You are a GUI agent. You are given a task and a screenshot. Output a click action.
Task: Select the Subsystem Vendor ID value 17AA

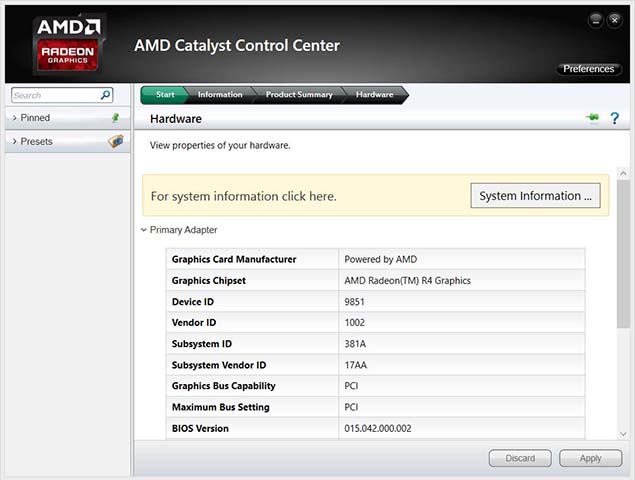[x=356, y=365]
